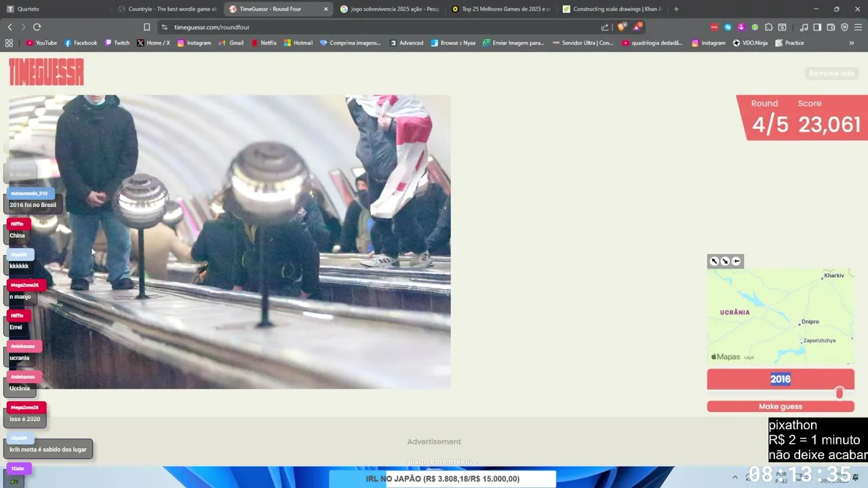Screen dimensions: 868x488
Task: Go back to the previous page
Action: (9, 27)
